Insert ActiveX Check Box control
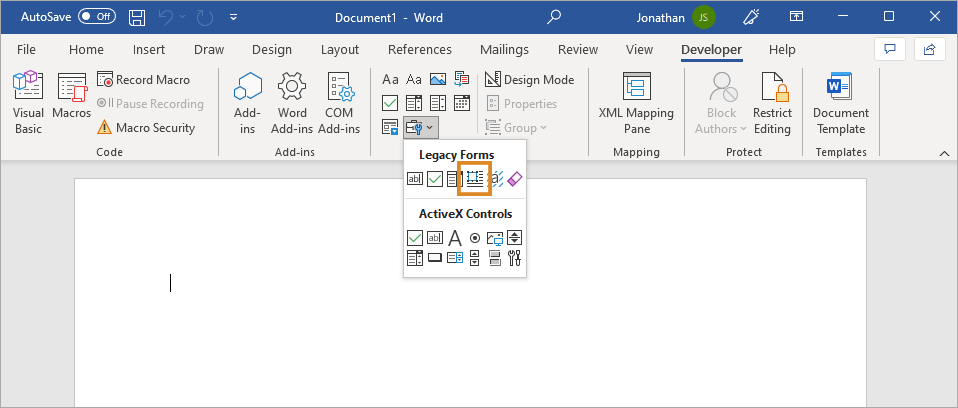 tap(415, 238)
